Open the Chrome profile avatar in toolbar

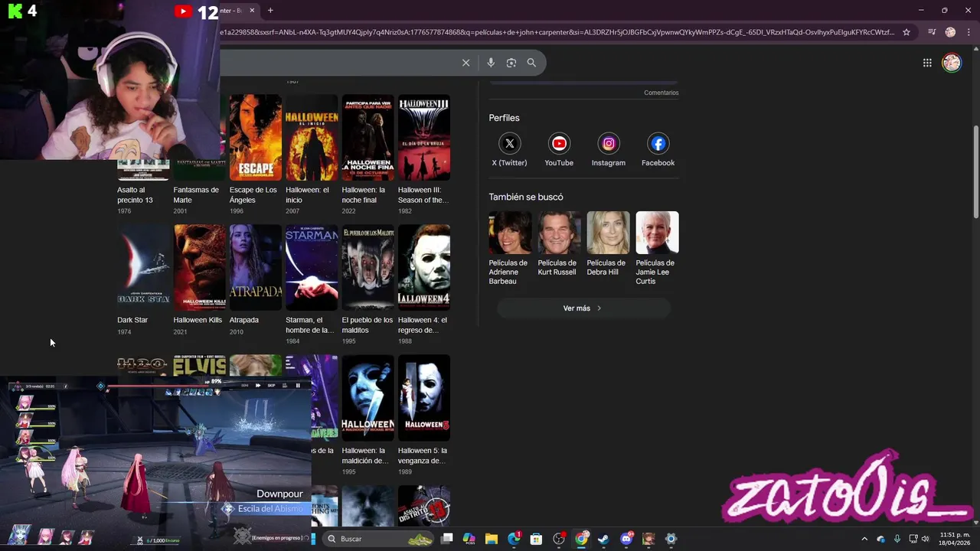[x=950, y=32]
